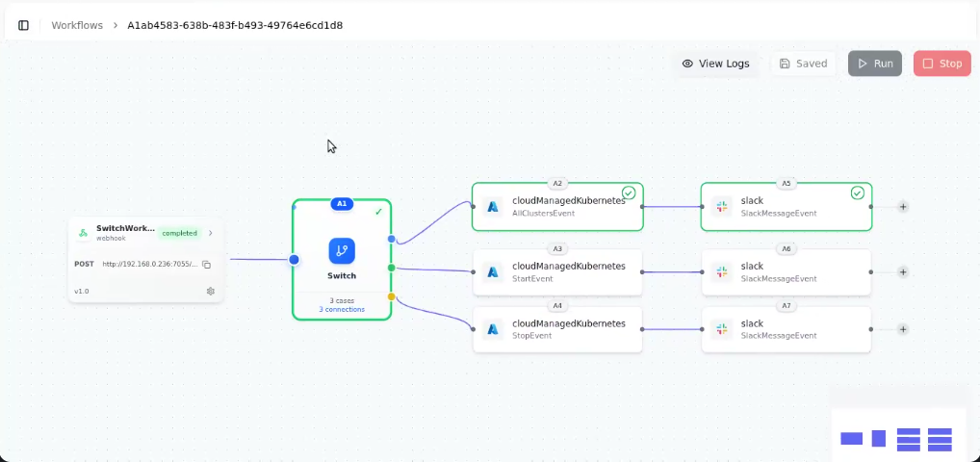This screenshot has width=980, height=462.
Task: Select the workflow ID breadcrumb item
Action: [x=235, y=25]
